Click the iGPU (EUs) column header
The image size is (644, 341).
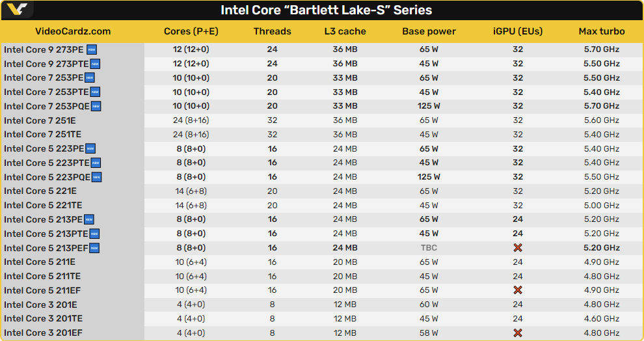point(518,31)
